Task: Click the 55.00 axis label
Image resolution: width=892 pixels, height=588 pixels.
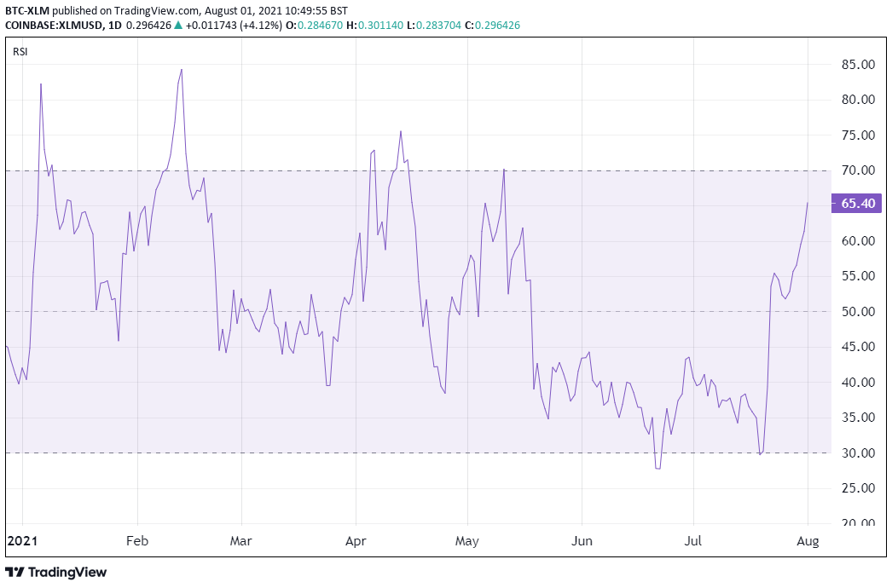Action: point(858,276)
